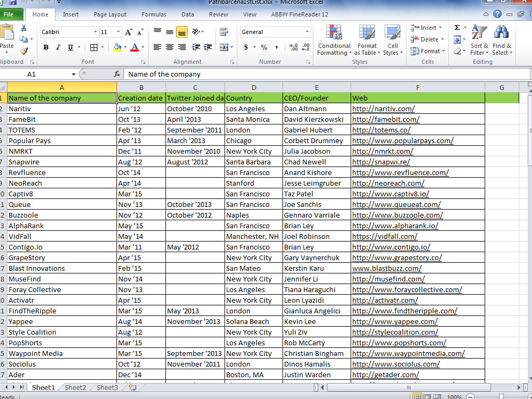
Task: Select the Format Painter tool
Action: click(23, 50)
